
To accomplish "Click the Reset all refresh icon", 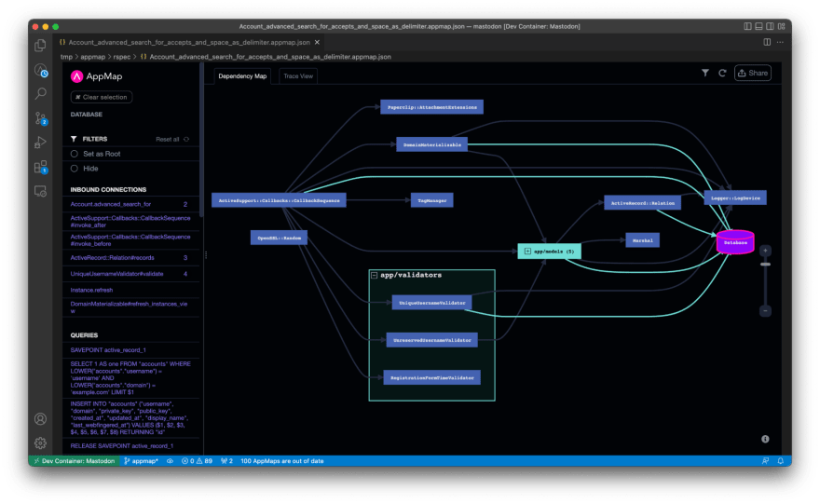I will coord(186,139).
